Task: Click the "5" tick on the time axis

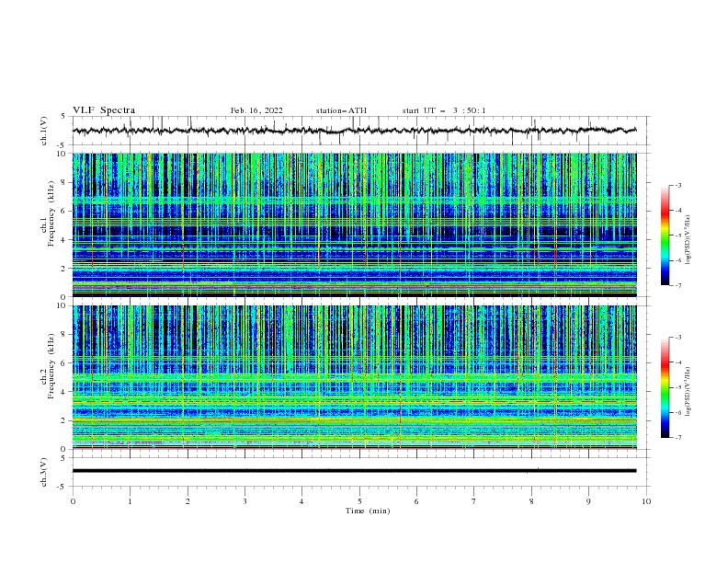Action: pyautogui.click(x=359, y=501)
